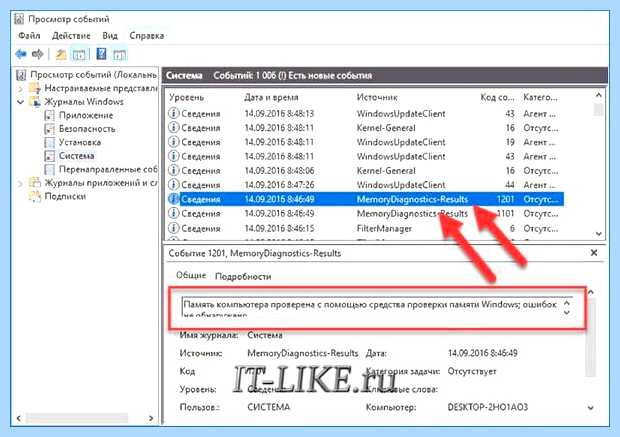Click computer name DESKTOP-2HO1AO3

pyautogui.click(x=488, y=407)
